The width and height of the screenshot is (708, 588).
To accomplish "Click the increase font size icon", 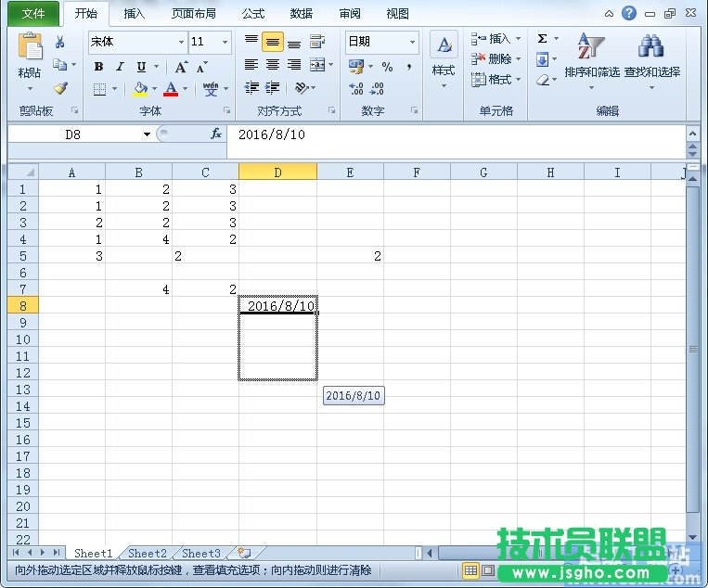I will [x=181, y=67].
